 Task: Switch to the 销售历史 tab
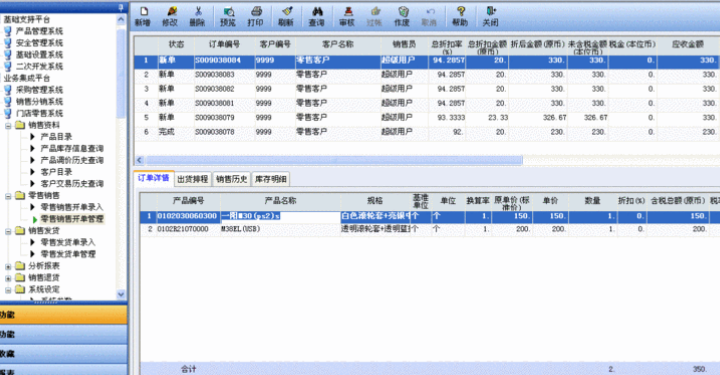point(231,179)
